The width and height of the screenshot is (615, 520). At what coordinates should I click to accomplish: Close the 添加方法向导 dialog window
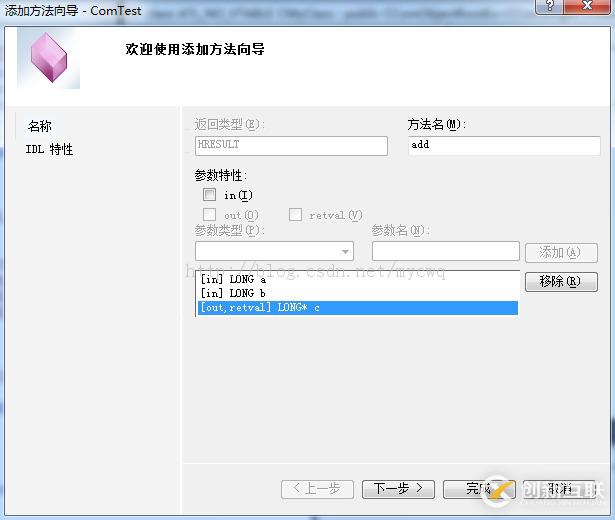click(587, 6)
